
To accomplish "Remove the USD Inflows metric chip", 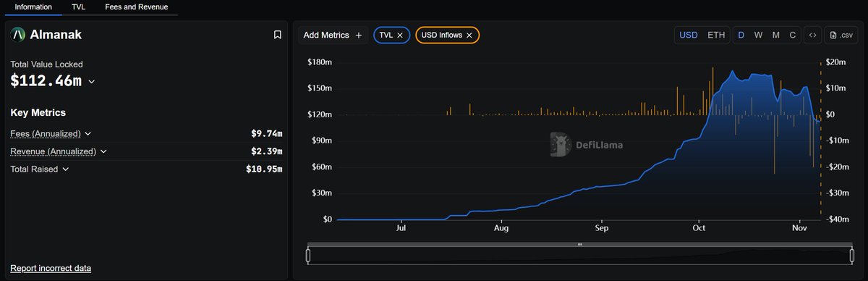I will click(x=469, y=35).
